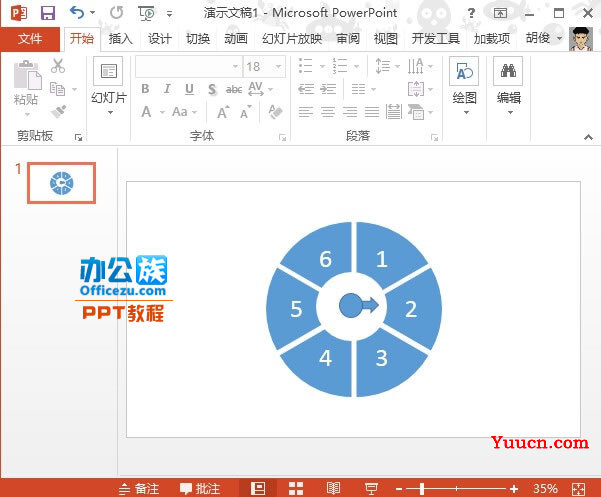
Task: Click the text direction icon
Action: [416, 66]
